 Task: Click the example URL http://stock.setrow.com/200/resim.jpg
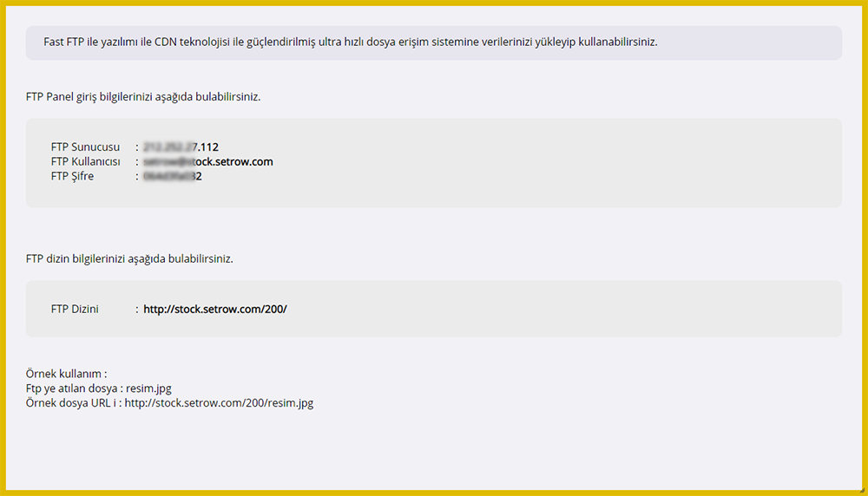[x=219, y=403]
